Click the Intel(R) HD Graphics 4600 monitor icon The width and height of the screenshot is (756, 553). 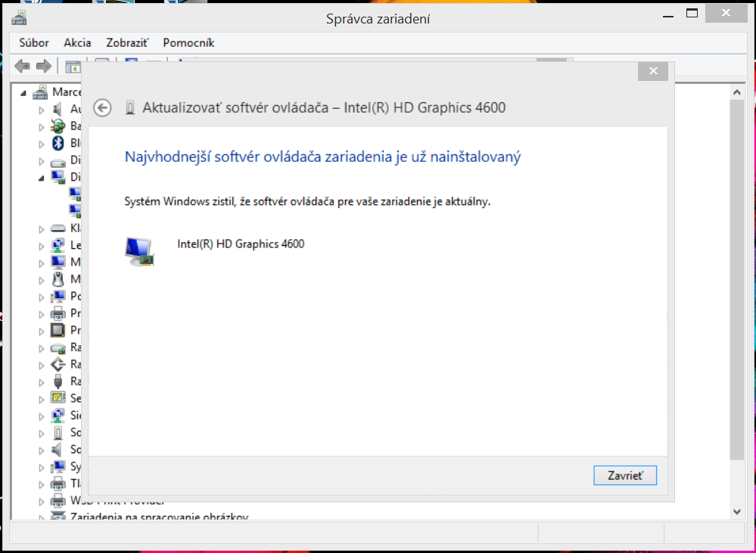pyautogui.click(x=139, y=250)
